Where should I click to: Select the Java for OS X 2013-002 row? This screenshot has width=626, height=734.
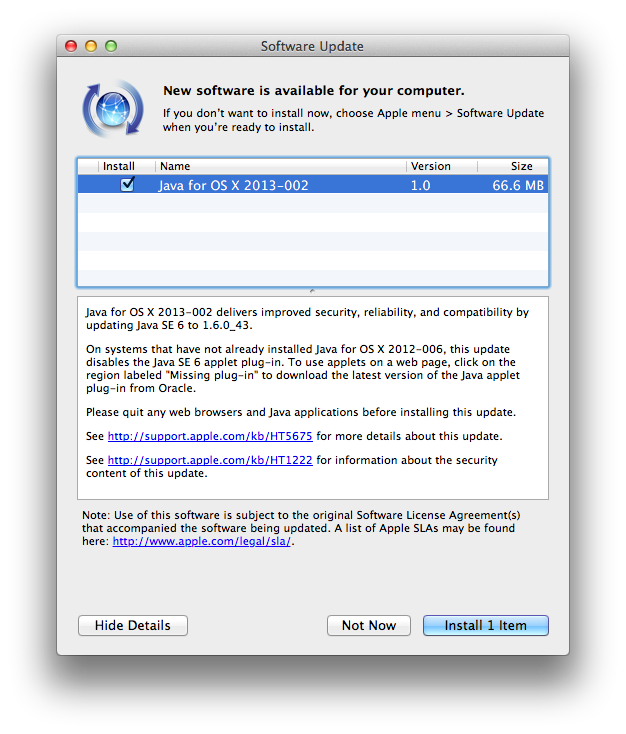pos(280,185)
